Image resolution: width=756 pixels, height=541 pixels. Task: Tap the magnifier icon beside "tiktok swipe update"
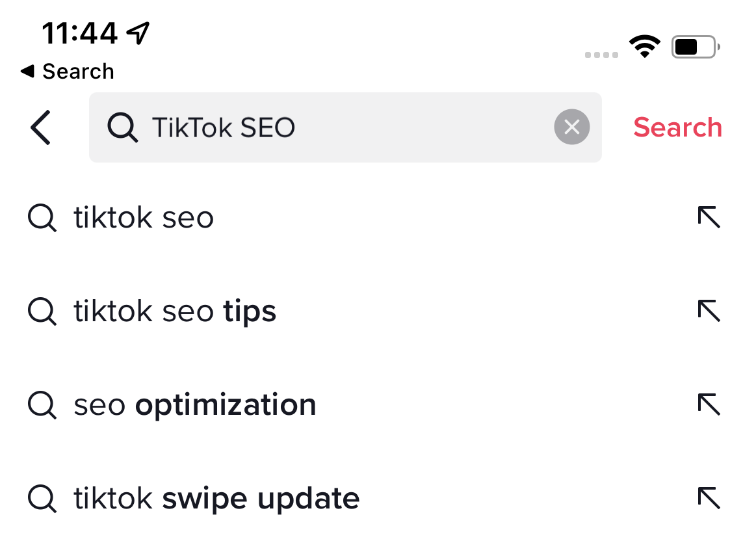41,498
